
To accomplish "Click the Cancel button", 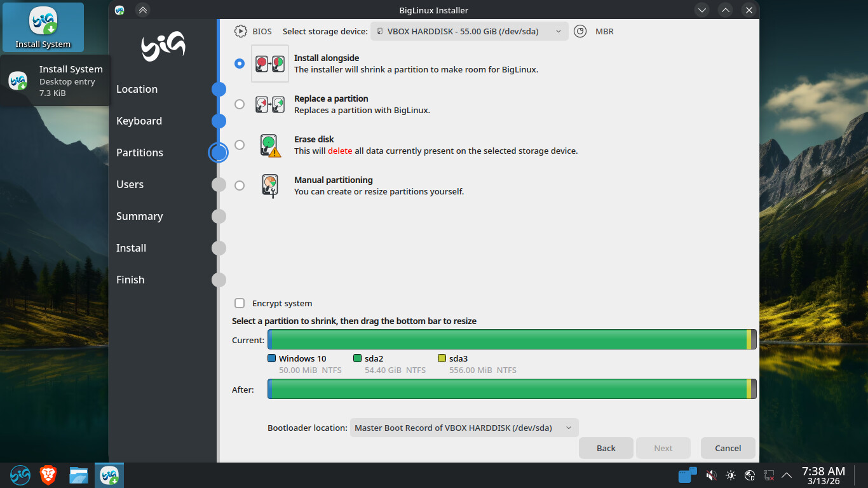I will coord(728,448).
